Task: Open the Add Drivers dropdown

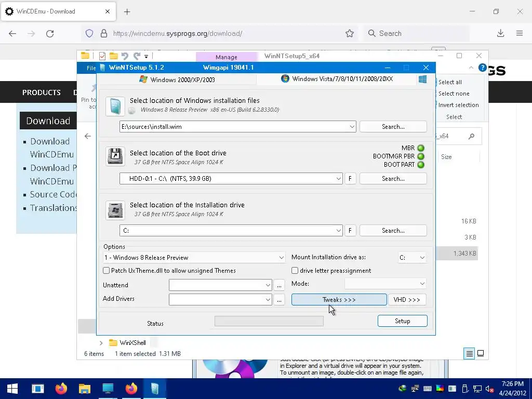Action: 268,299
